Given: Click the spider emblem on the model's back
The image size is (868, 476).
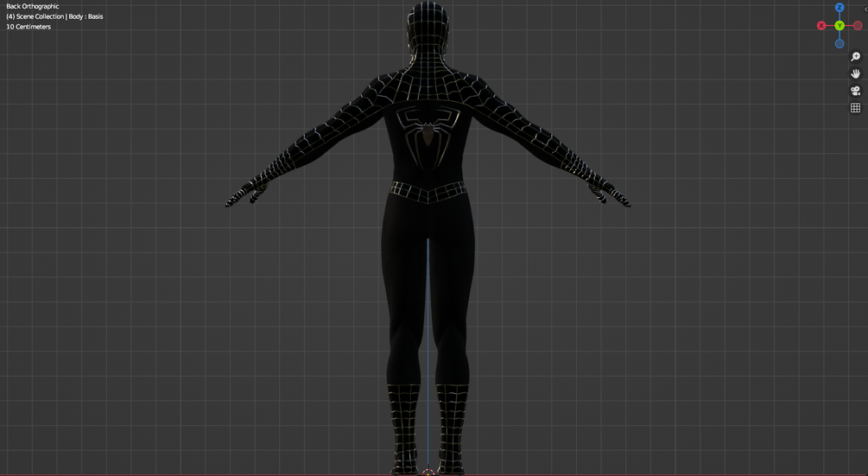Looking at the screenshot, I should pyautogui.click(x=428, y=136).
